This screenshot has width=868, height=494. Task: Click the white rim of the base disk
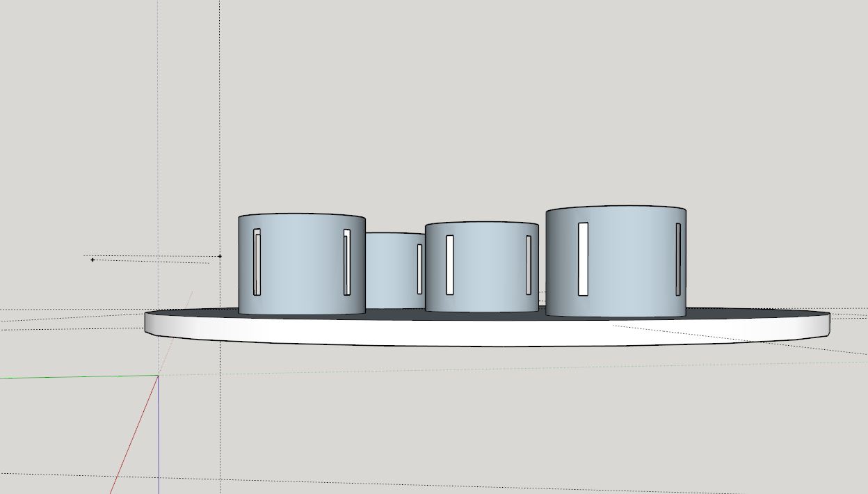coord(487,333)
